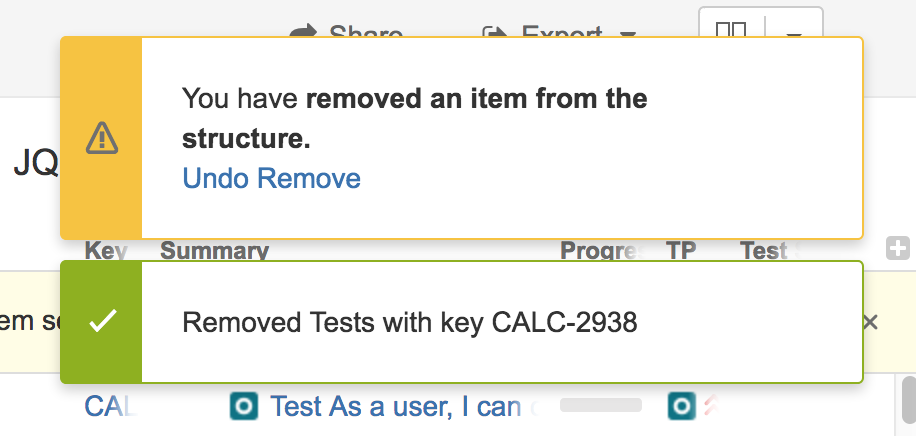This screenshot has height=436, width=916.
Task: Select the TP column header
Action: [681, 251]
